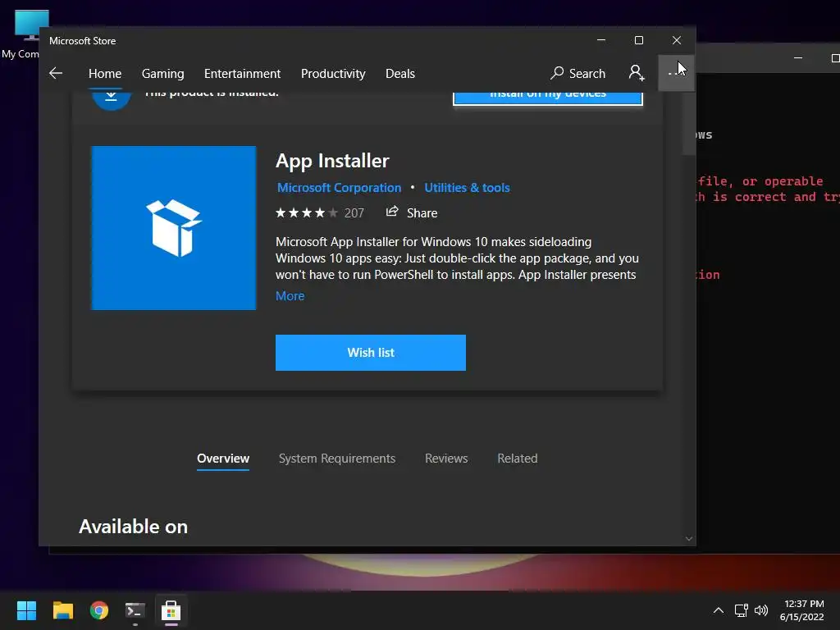
Task: Switch to Terminal on taskbar
Action: (135, 610)
